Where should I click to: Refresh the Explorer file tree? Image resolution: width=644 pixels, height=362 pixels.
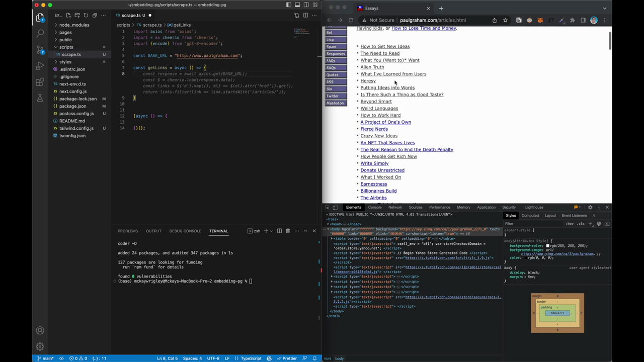86,15
